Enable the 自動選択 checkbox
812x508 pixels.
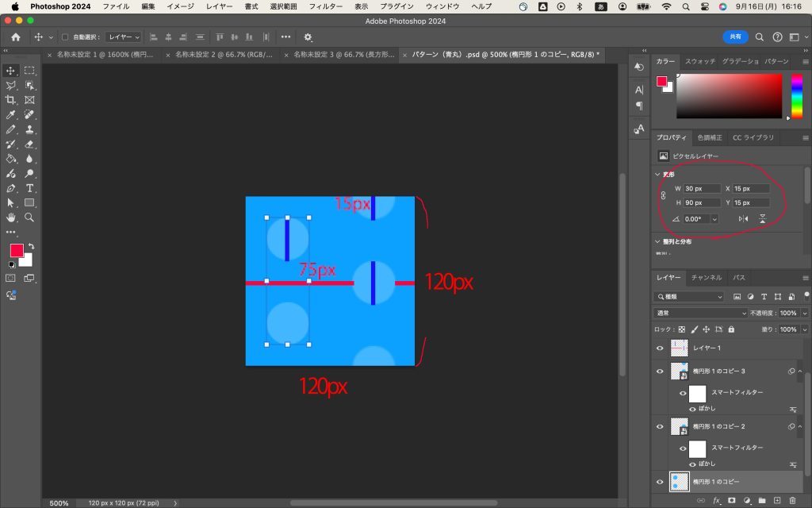(65, 37)
